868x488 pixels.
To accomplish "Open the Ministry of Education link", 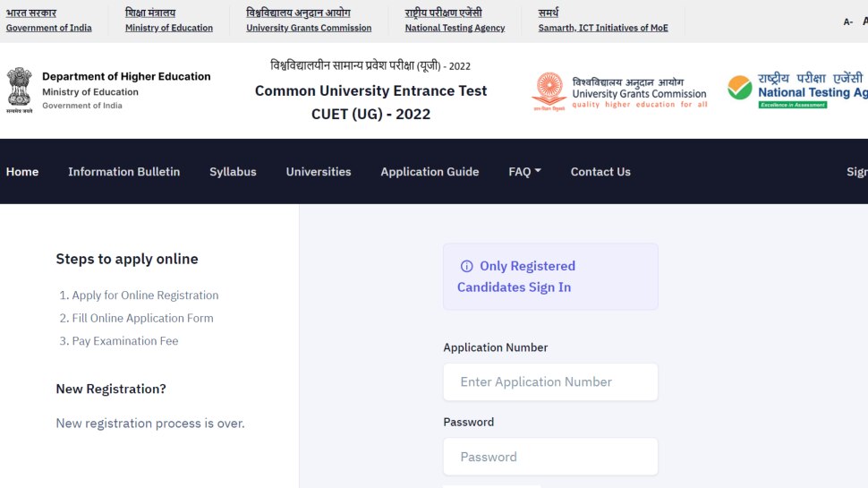I will pos(169,28).
